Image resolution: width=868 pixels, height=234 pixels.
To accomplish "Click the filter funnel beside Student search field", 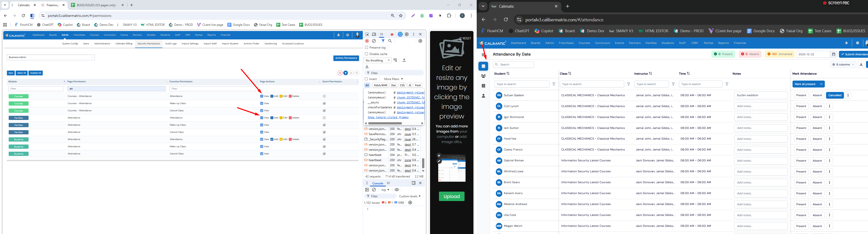I will 554,84.
